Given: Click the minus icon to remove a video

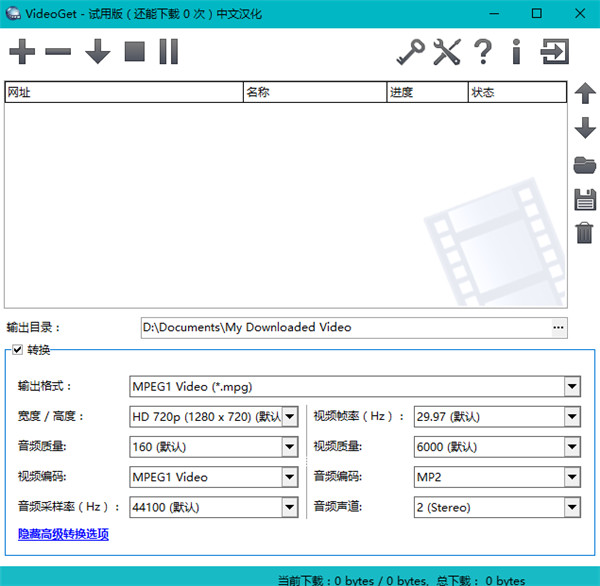Looking at the screenshot, I should 58,52.
